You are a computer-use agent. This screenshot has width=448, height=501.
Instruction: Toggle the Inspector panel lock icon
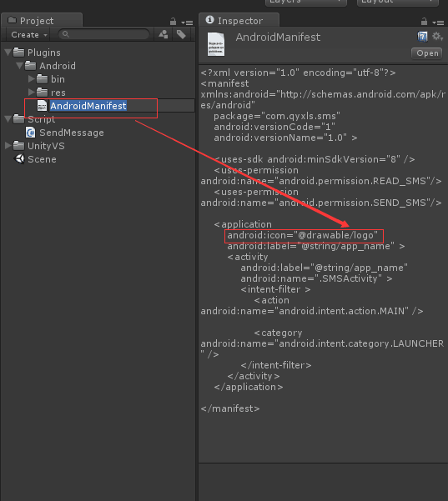424,22
